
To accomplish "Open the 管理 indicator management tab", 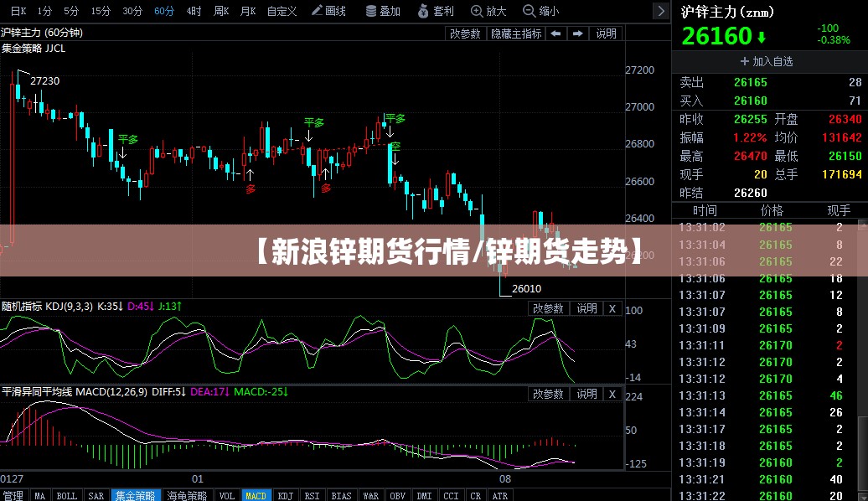I will [13, 495].
